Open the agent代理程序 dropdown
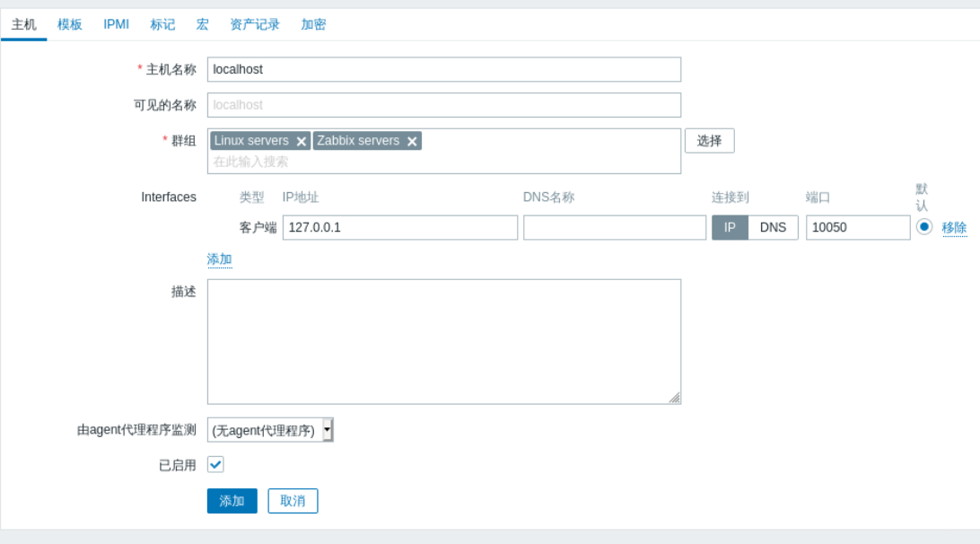The image size is (980, 544). [270, 430]
